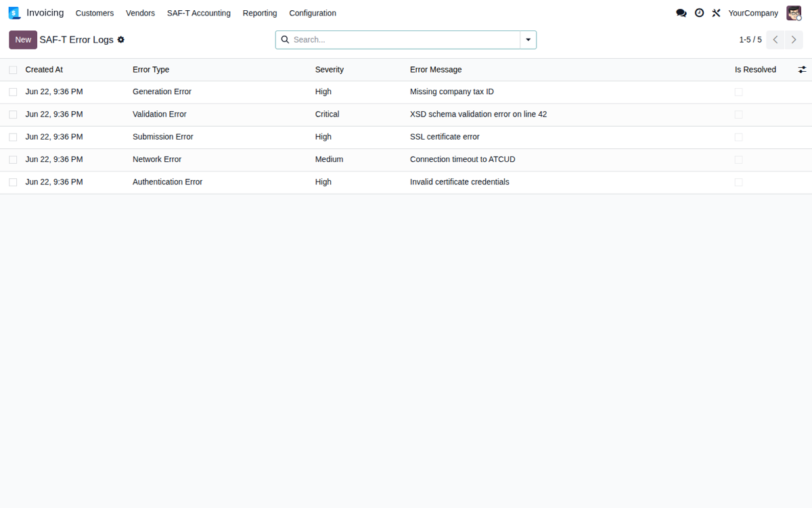Click the date in the Network Error row
The width and height of the screenshot is (812, 508).
(x=54, y=160)
